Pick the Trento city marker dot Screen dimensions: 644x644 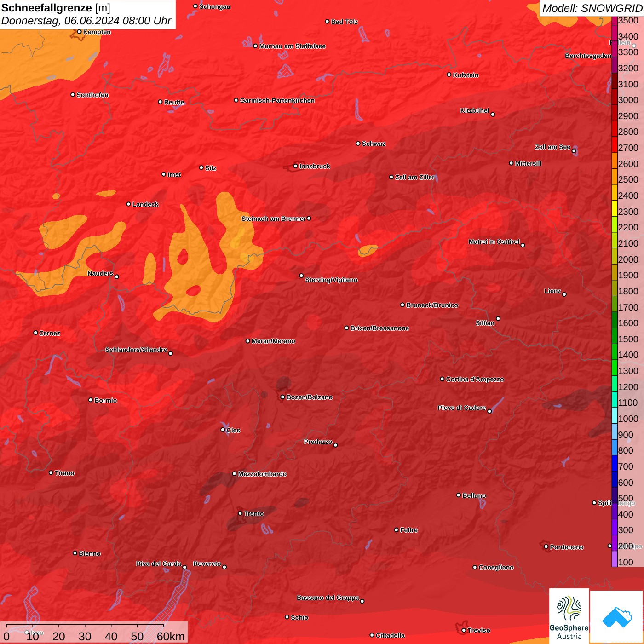coord(240,513)
